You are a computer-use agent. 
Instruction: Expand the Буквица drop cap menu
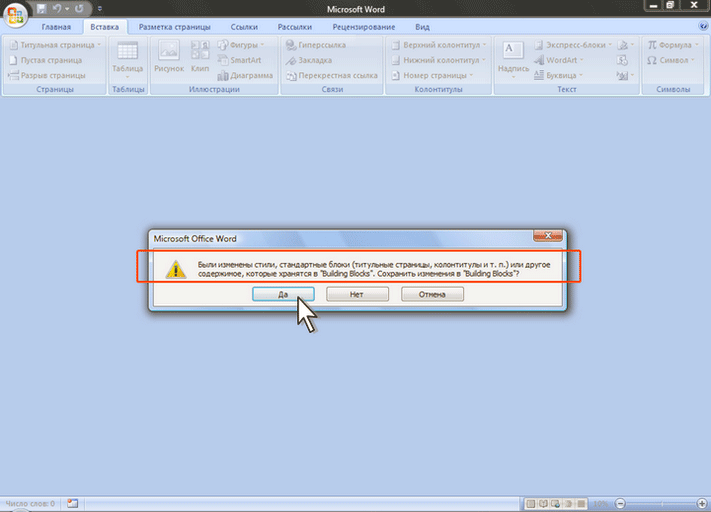tap(559, 75)
